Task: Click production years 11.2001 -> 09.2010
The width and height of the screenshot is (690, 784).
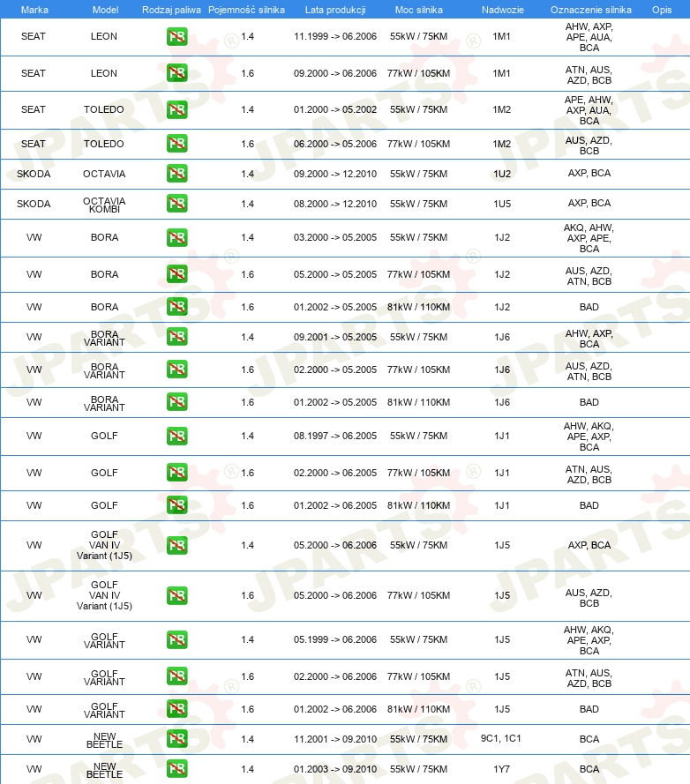Action: [335, 739]
